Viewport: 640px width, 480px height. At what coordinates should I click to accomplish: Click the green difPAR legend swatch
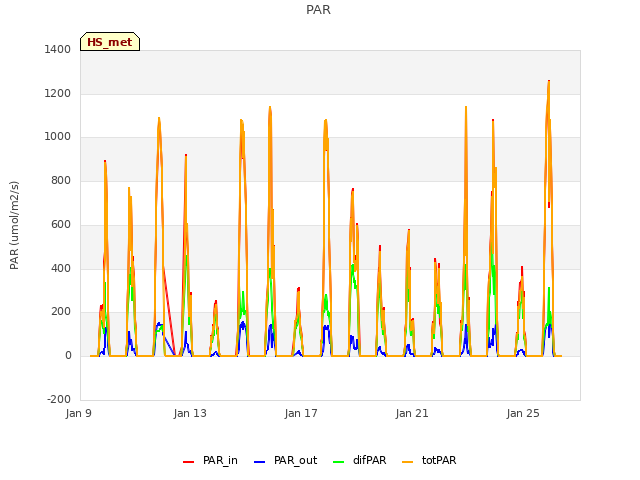[x=338, y=462]
